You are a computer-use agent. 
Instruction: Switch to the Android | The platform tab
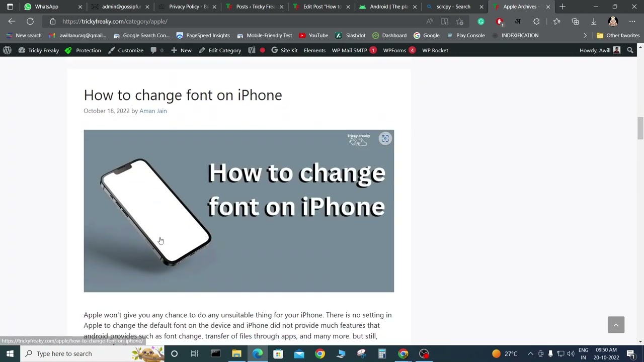click(389, 7)
